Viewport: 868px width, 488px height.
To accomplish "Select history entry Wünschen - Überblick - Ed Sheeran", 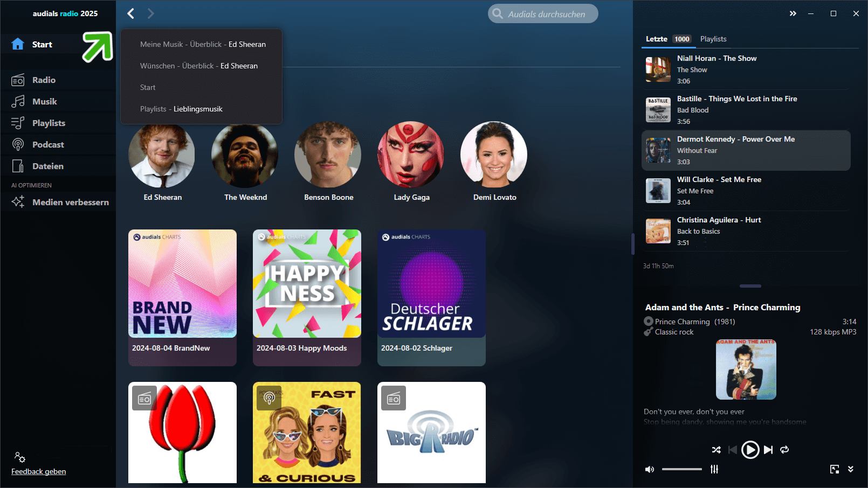I will pos(199,66).
